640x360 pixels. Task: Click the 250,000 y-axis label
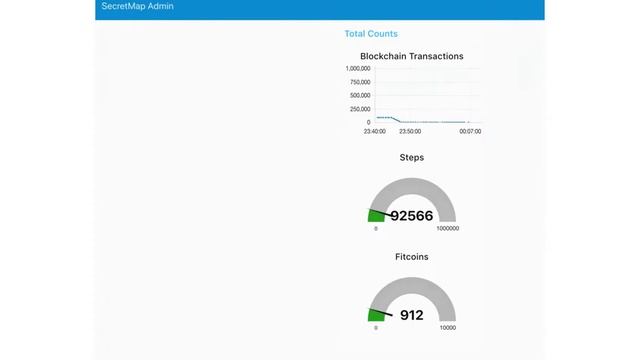(360, 109)
